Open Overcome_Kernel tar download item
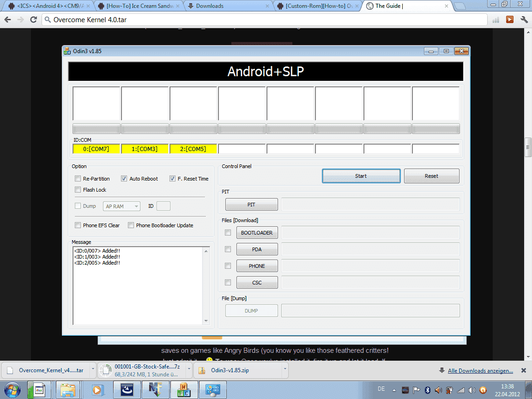532x399 pixels. [x=46, y=370]
